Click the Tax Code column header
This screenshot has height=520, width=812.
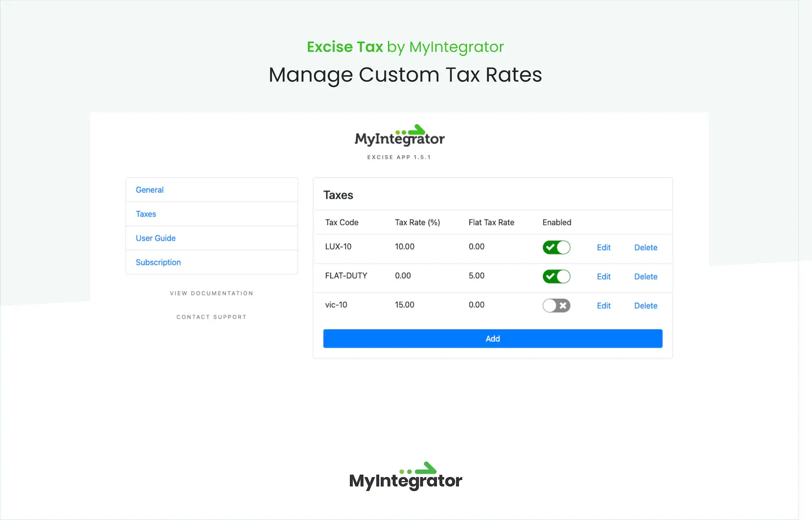pyautogui.click(x=342, y=222)
